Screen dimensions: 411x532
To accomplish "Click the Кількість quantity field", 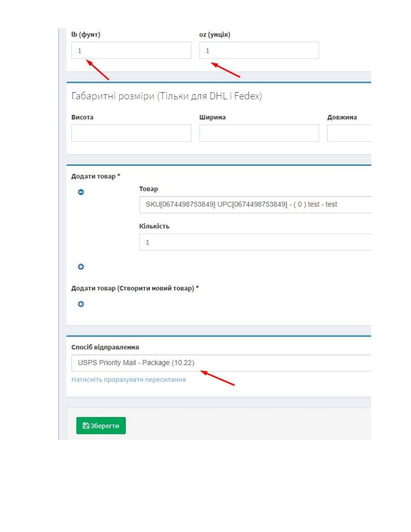I will click(x=255, y=242).
